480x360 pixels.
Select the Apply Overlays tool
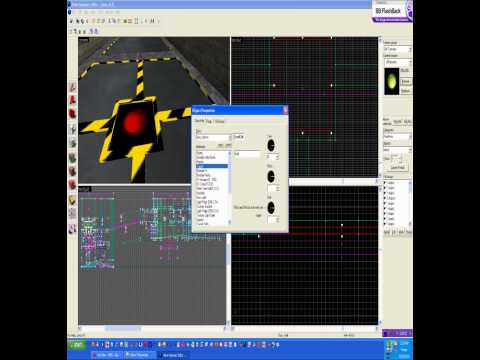73,200
